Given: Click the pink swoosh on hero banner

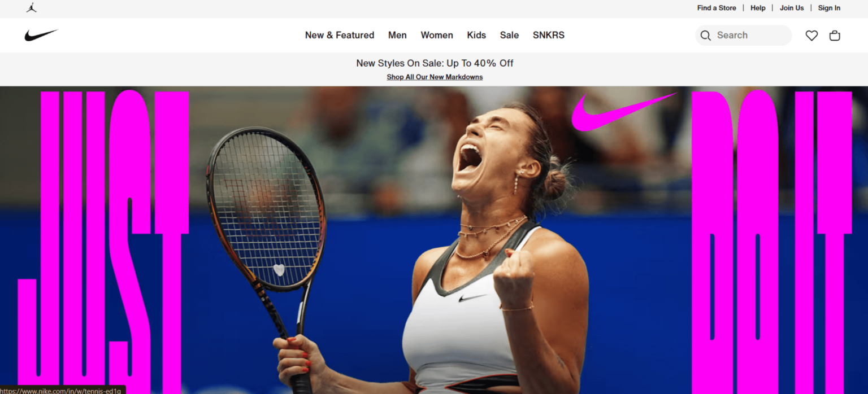Looking at the screenshot, I should (x=623, y=112).
